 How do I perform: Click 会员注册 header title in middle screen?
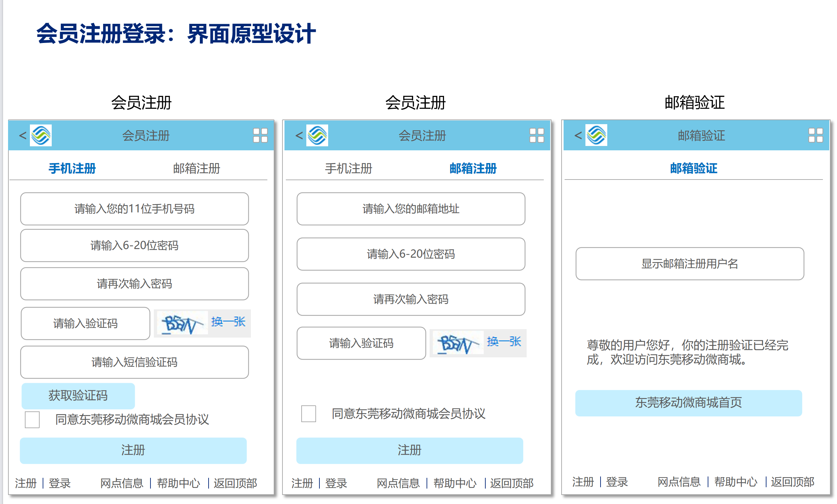[x=422, y=136]
